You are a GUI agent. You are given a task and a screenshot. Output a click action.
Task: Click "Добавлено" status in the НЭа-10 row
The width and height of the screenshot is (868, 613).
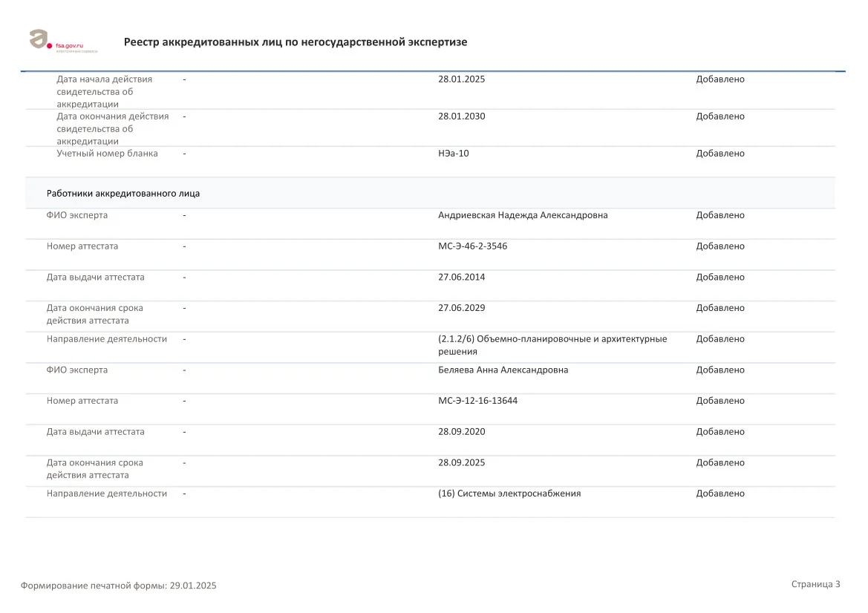click(719, 154)
